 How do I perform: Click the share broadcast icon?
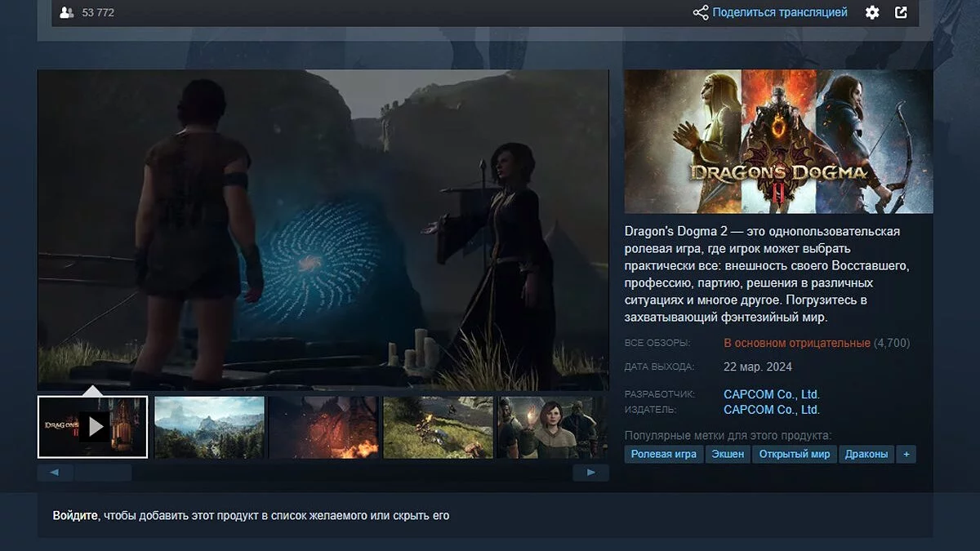(x=701, y=12)
